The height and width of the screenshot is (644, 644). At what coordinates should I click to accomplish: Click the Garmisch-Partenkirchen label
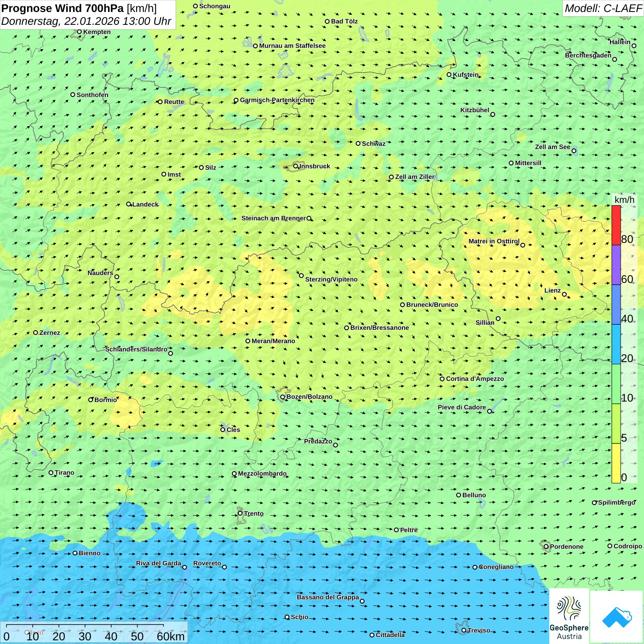pyautogui.click(x=277, y=100)
